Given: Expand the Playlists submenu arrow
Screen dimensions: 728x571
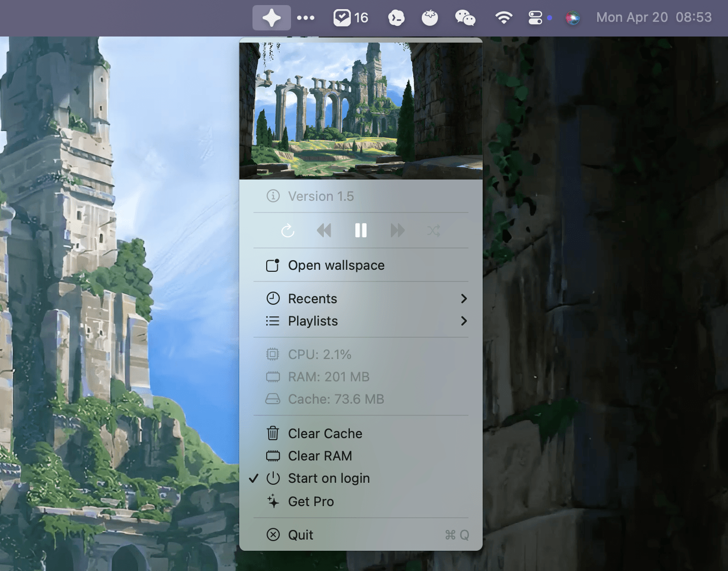Looking at the screenshot, I should click(x=463, y=321).
